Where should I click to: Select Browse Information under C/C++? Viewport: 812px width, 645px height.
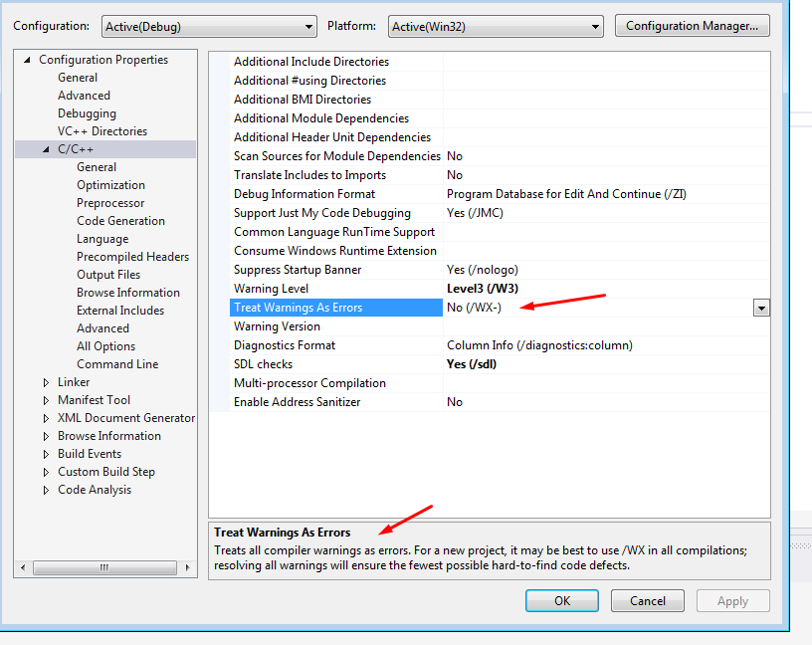pyautogui.click(x=128, y=293)
